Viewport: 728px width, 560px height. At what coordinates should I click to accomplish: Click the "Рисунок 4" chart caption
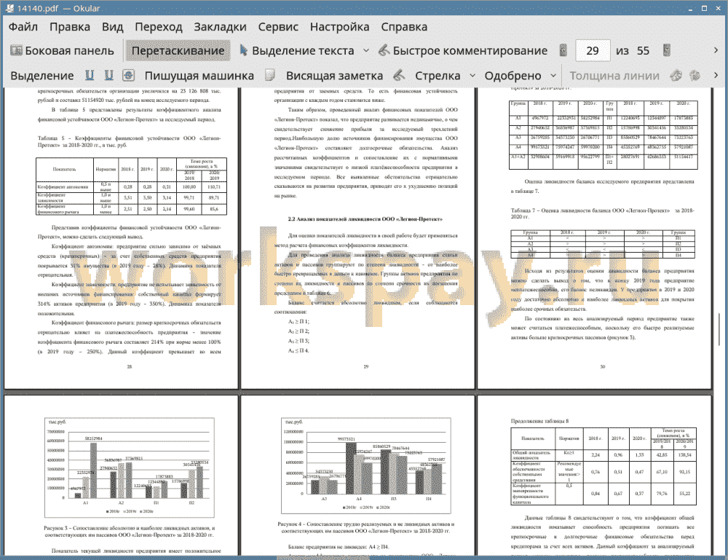coord(366,527)
